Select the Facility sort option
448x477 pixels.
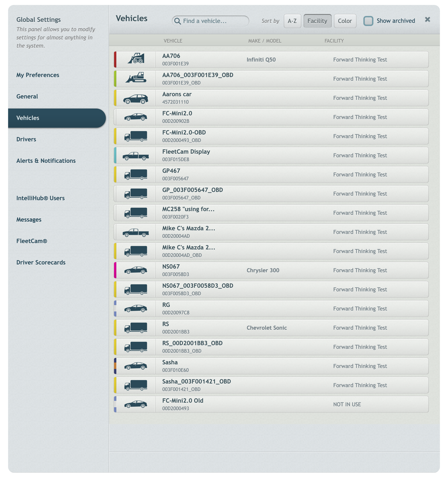[317, 21]
